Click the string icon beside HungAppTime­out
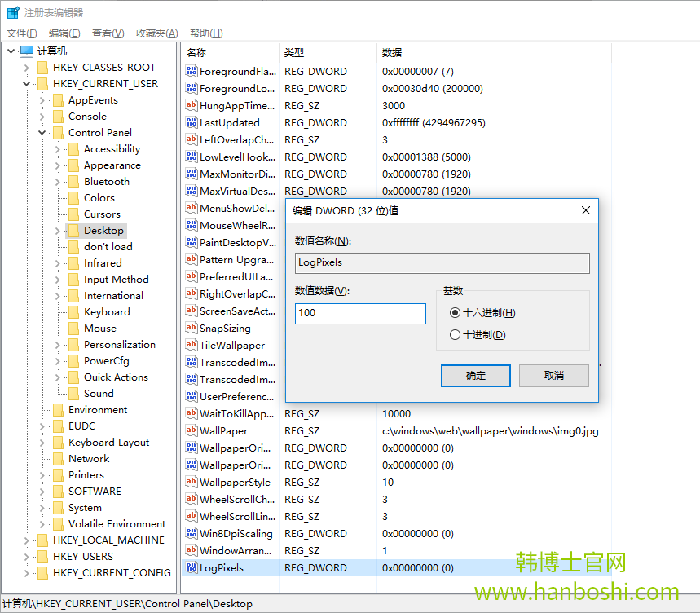Viewport: 700px width, 613px height. click(192, 105)
